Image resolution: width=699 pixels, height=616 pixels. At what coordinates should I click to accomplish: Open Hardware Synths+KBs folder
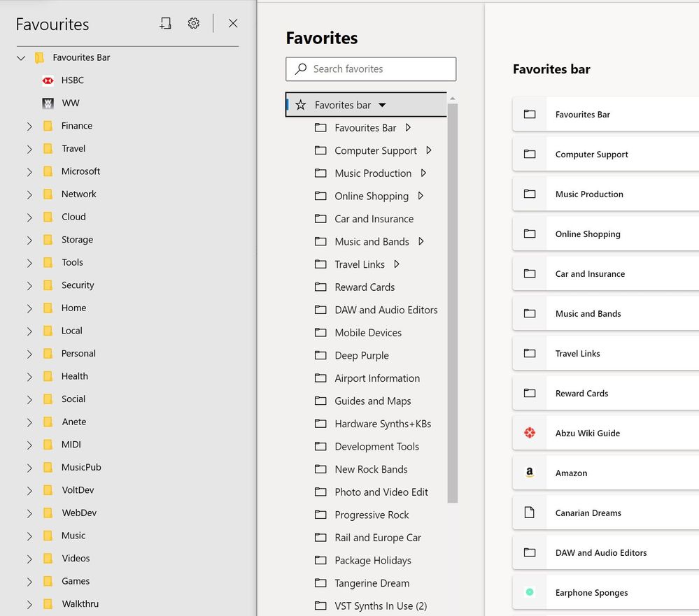pyautogui.click(x=383, y=424)
